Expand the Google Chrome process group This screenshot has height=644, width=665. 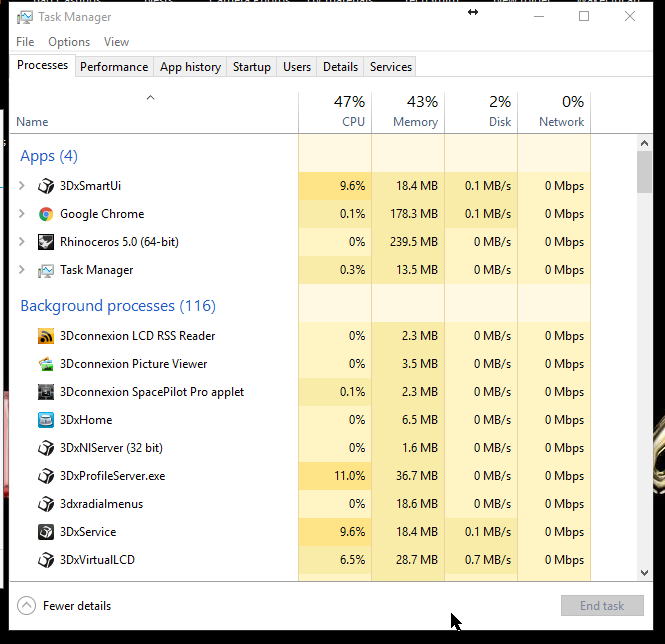click(22, 213)
